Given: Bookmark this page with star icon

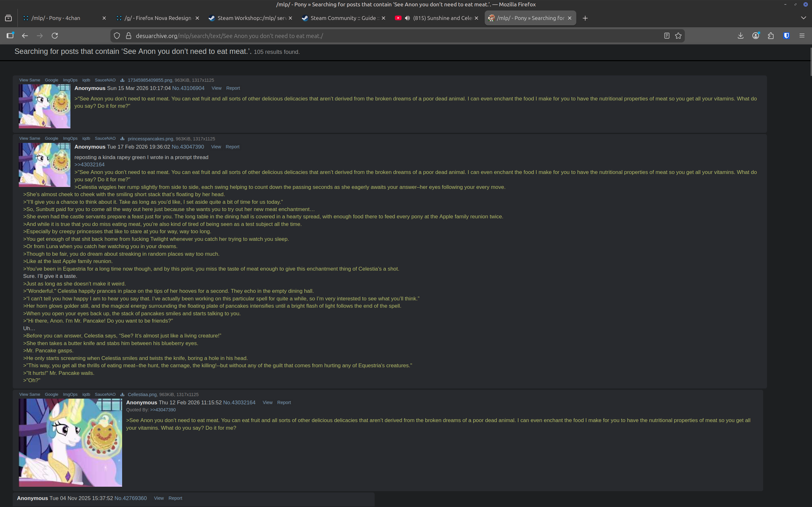Looking at the screenshot, I should pyautogui.click(x=678, y=35).
